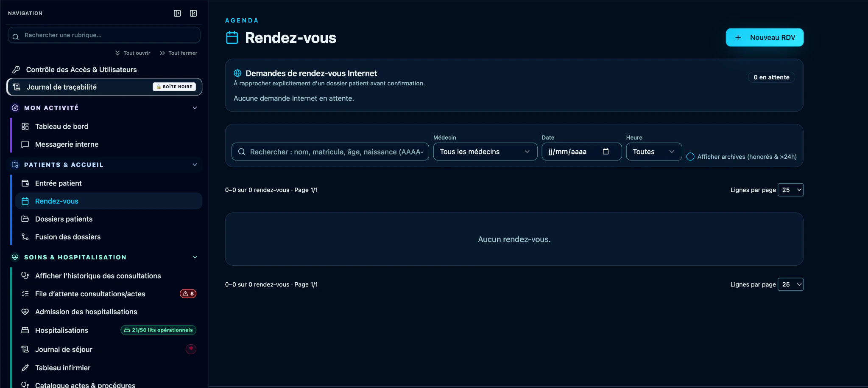Image resolution: width=868 pixels, height=388 pixels.
Task: Click the patient search field Rechercher : nom, matricule
Action: 330,152
